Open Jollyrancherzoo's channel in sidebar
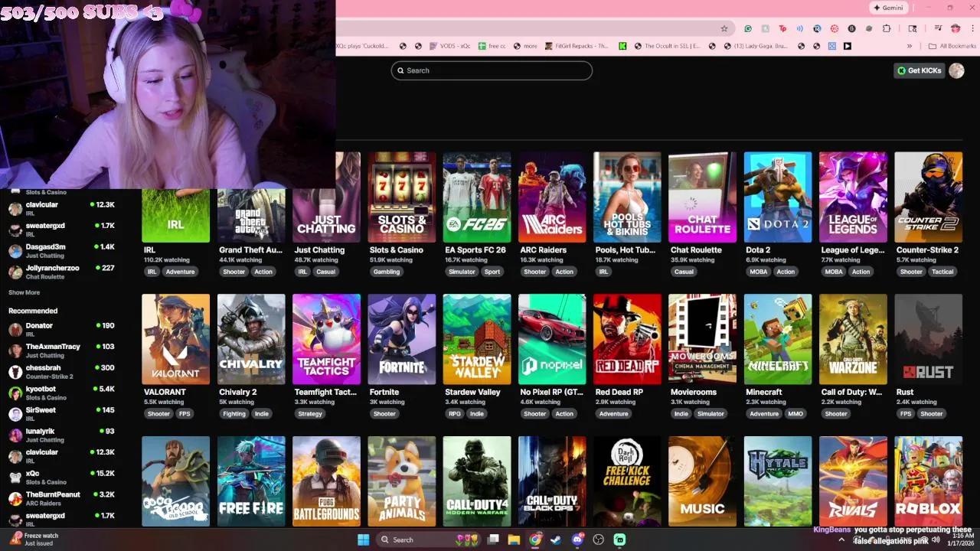Image resolution: width=980 pixels, height=551 pixels. (61, 272)
